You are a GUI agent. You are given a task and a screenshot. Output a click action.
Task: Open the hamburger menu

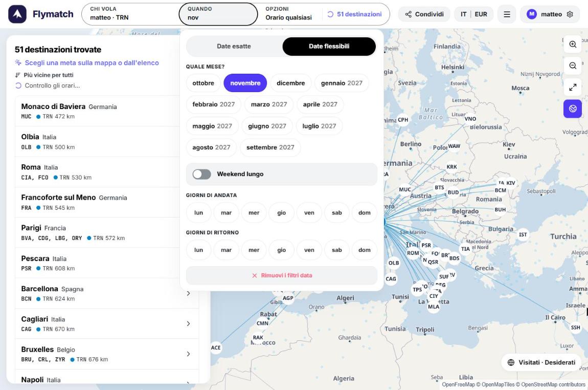coord(507,14)
